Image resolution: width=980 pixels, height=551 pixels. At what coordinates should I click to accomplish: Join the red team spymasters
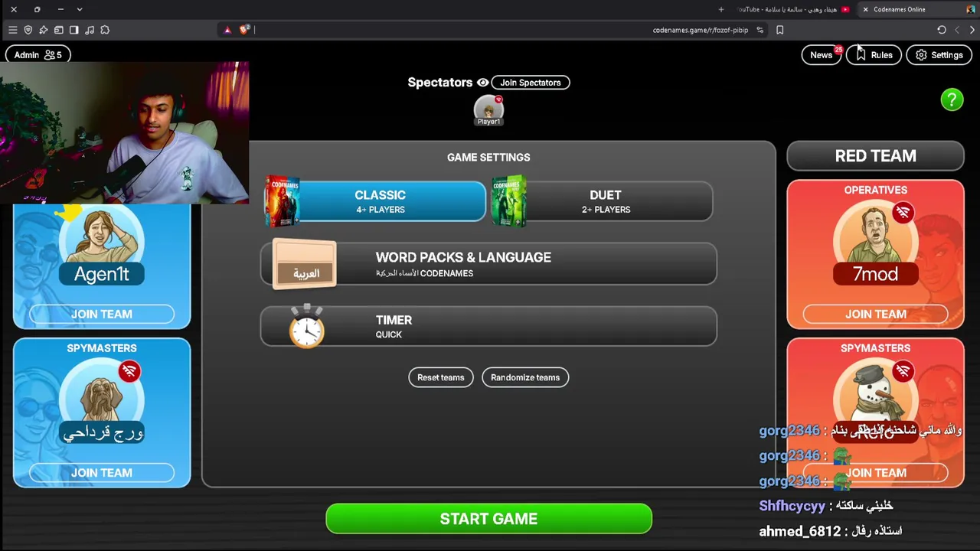click(x=875, y=473)
